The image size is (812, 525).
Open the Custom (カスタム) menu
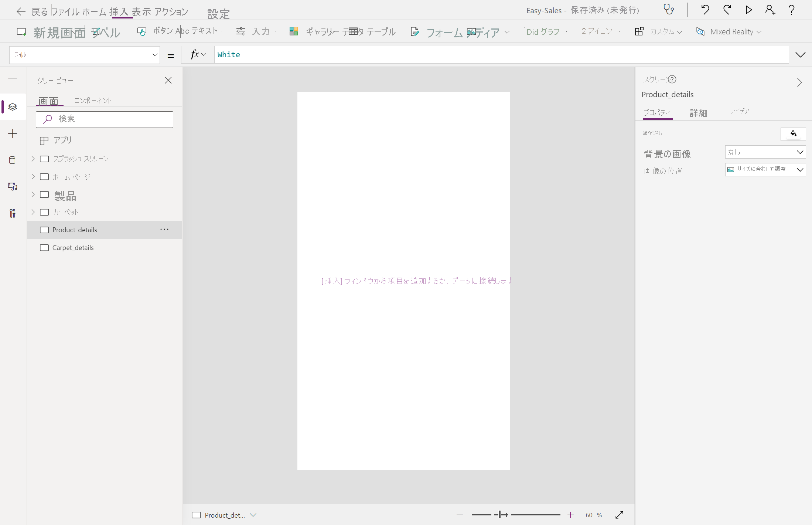[x=658, y=31]
